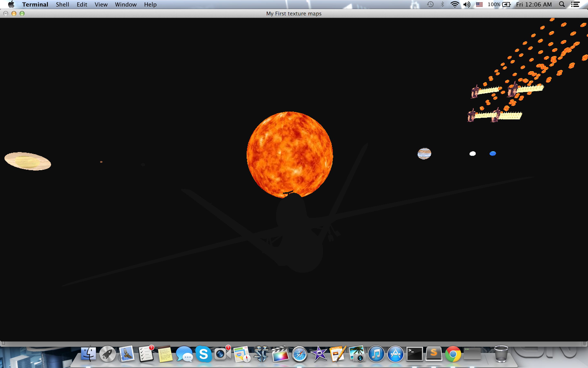Screen dimensions: 588x368
Task: Open Messages speech bubble icon
Action: pos(184,354)
